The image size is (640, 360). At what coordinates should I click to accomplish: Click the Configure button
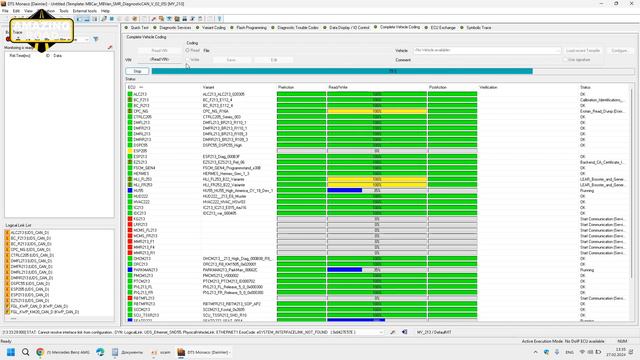point(619,50)
